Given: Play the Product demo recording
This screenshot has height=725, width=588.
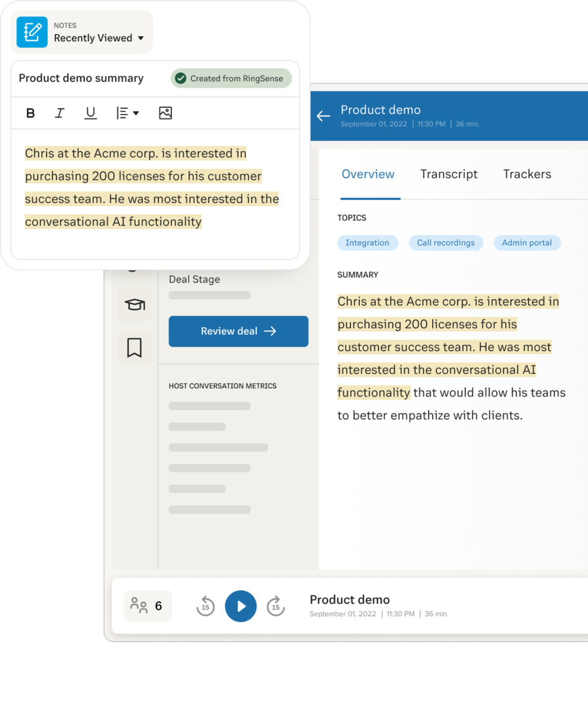Looking at the screenshot, I should tap(241, 606).
